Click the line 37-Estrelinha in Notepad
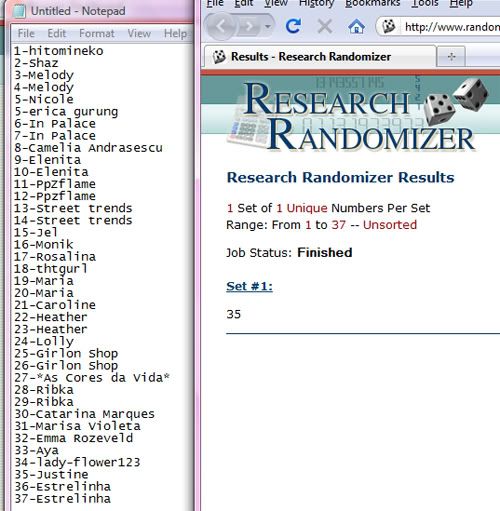Screen dimensions: 500x511 (62, 498)
